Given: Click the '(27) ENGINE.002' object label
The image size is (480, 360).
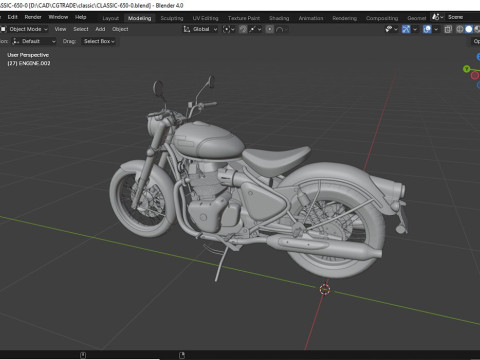Looking at the screenshot, I should tap(29, 63).
